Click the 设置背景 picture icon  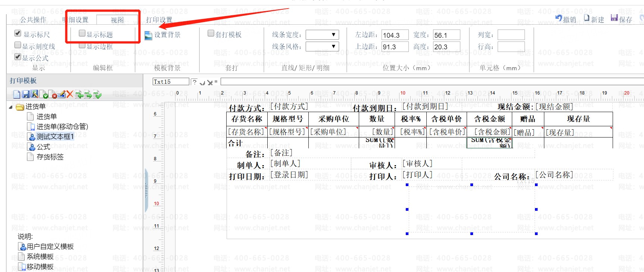pyautogui.click(x=148, y=35)
